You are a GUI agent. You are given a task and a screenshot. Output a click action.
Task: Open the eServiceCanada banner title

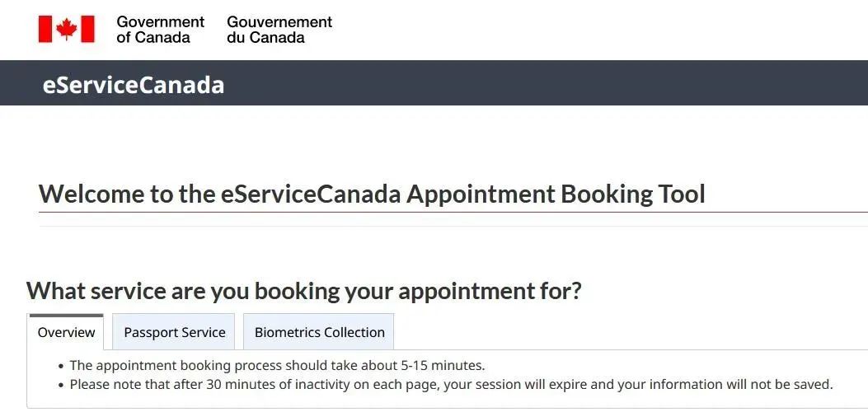pyautogui.click(x=134, y=86)
